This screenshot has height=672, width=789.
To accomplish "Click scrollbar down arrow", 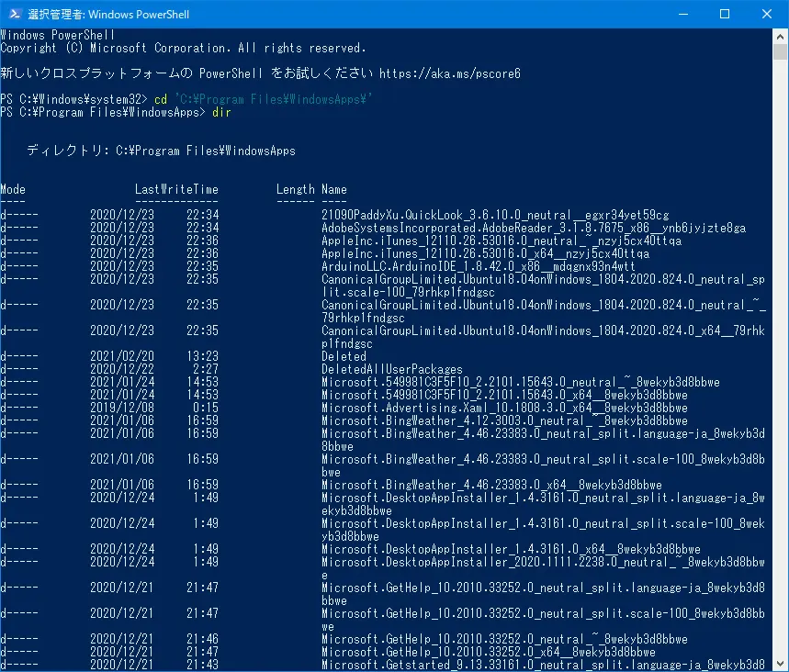I will (780, 664).
